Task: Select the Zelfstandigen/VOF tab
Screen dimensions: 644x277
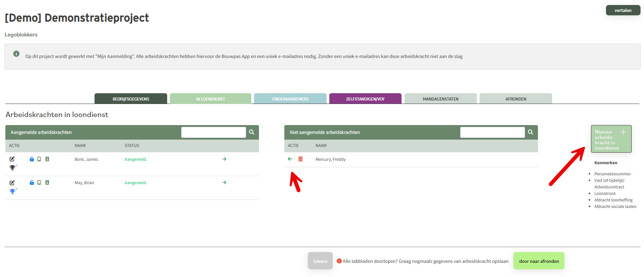Action: [365, 99]
